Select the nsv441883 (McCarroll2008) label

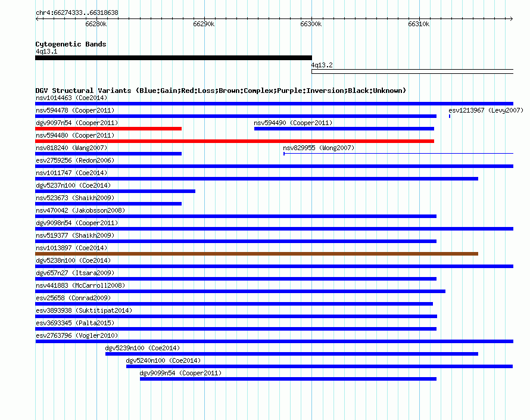[x=80, y=285]
